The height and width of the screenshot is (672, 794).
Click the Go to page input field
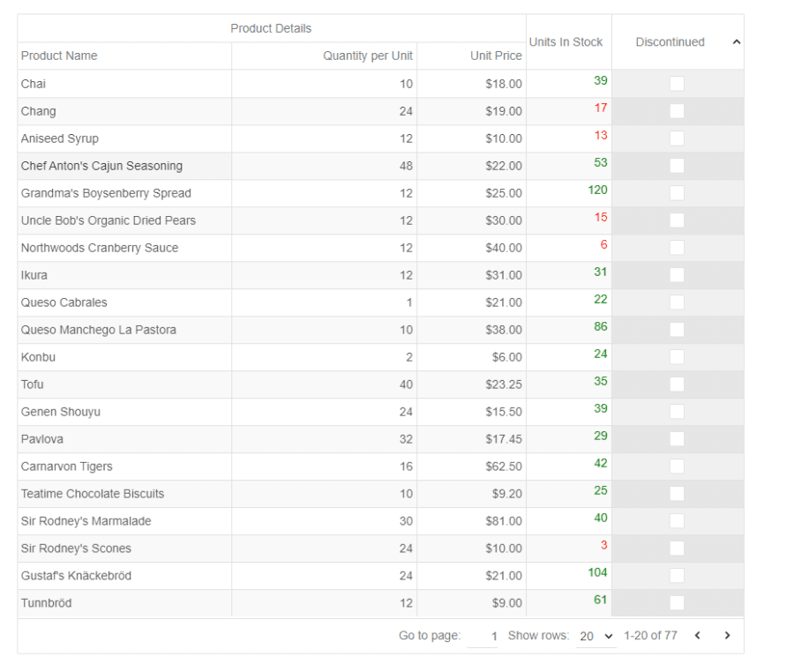click(x=483, y=636)
